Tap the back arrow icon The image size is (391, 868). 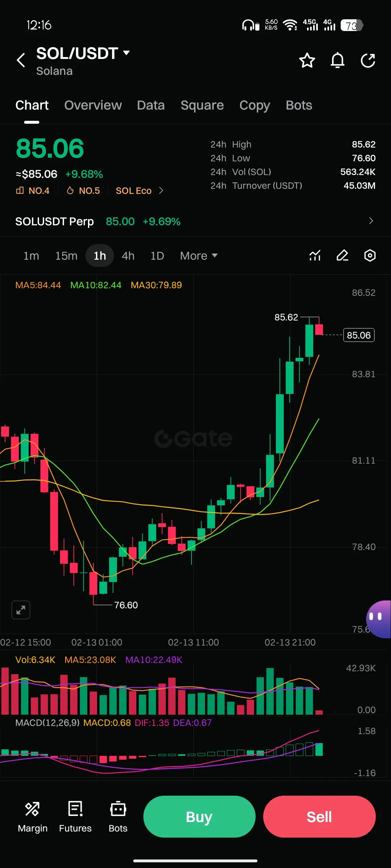(21, 60)
